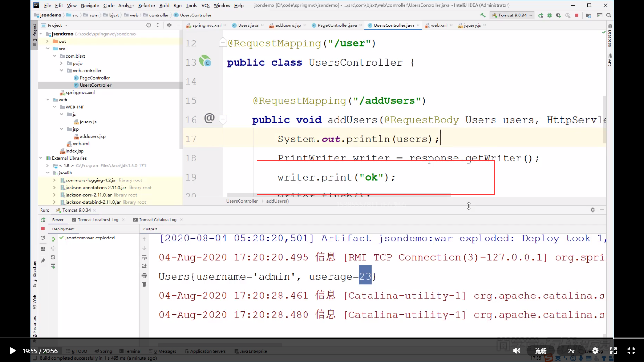Expand the out folder
Image resolution: width=644 pixels, height=362 pixels.
[x=48, y=41]
